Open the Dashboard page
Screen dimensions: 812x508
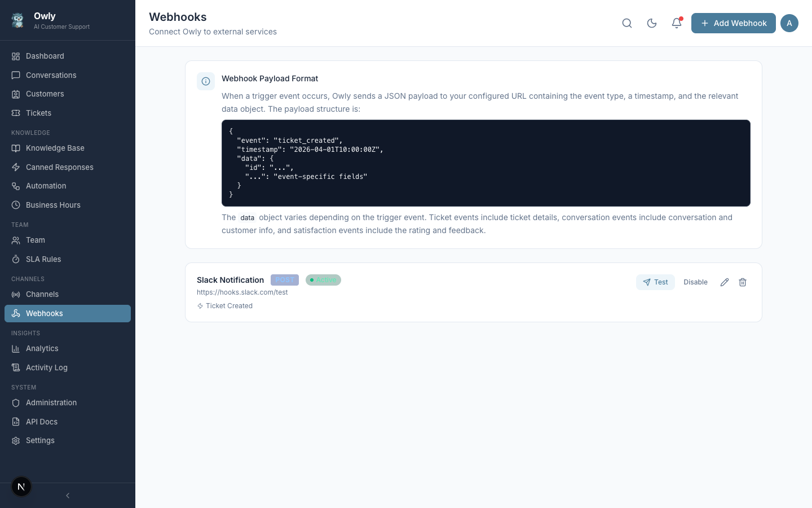coord(45,56)
